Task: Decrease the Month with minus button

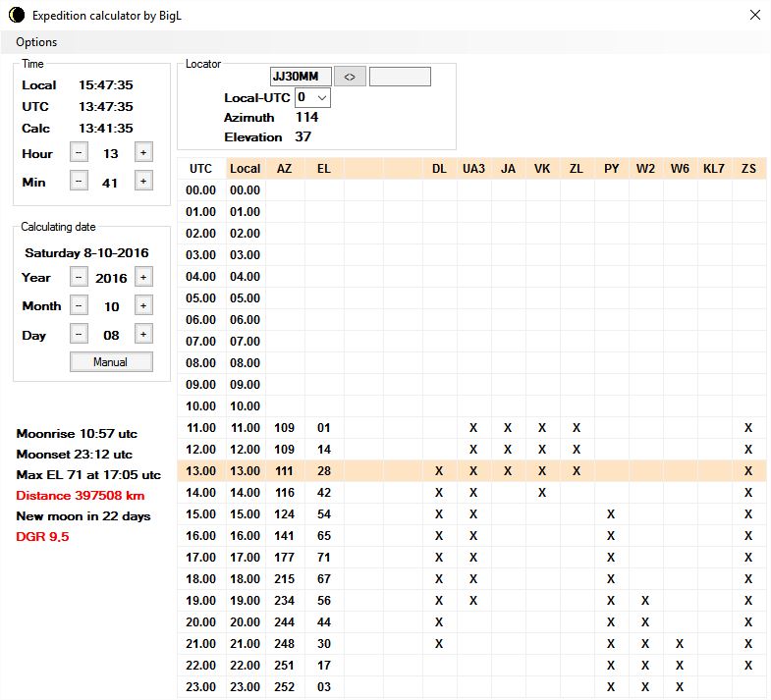Action: (x=80, y=306)
